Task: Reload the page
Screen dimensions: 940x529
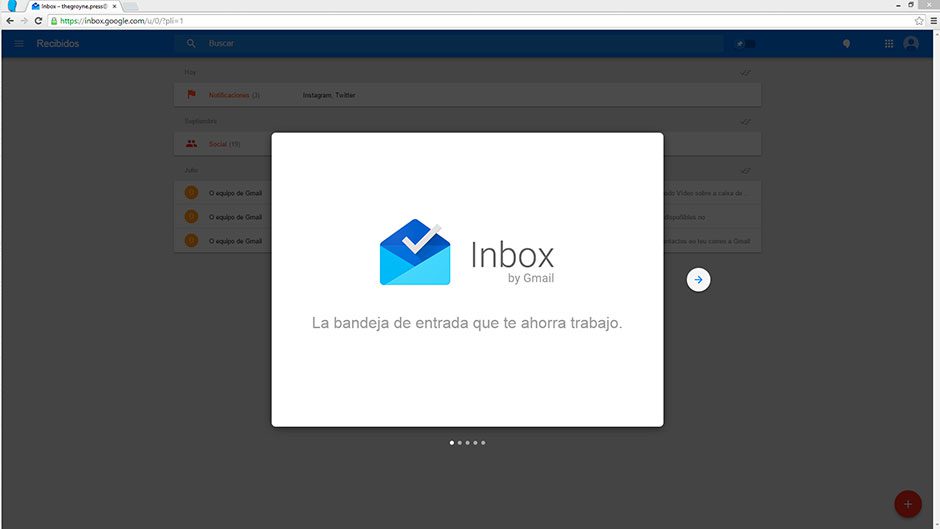Action: tap(38, 20)
